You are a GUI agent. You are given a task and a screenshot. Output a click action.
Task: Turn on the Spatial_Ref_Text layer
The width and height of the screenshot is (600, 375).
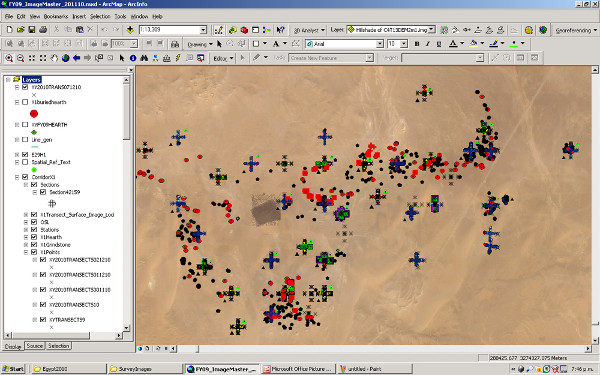click(x=25, y=162)
